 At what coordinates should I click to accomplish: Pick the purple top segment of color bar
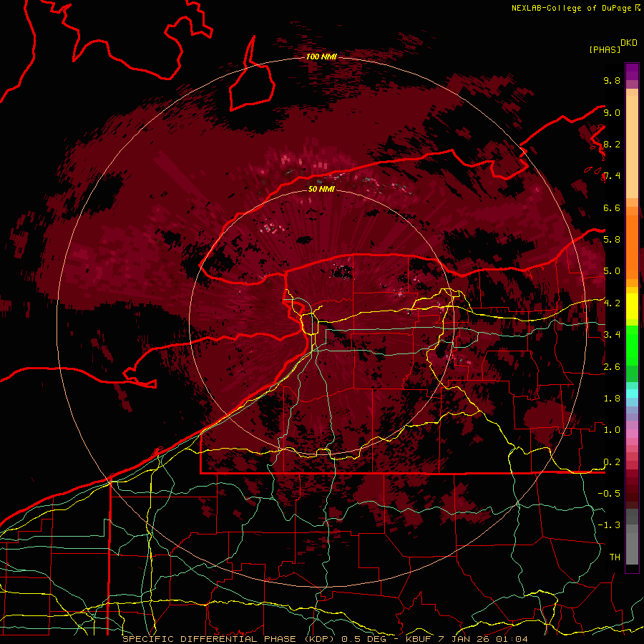[x=632, y=72]
